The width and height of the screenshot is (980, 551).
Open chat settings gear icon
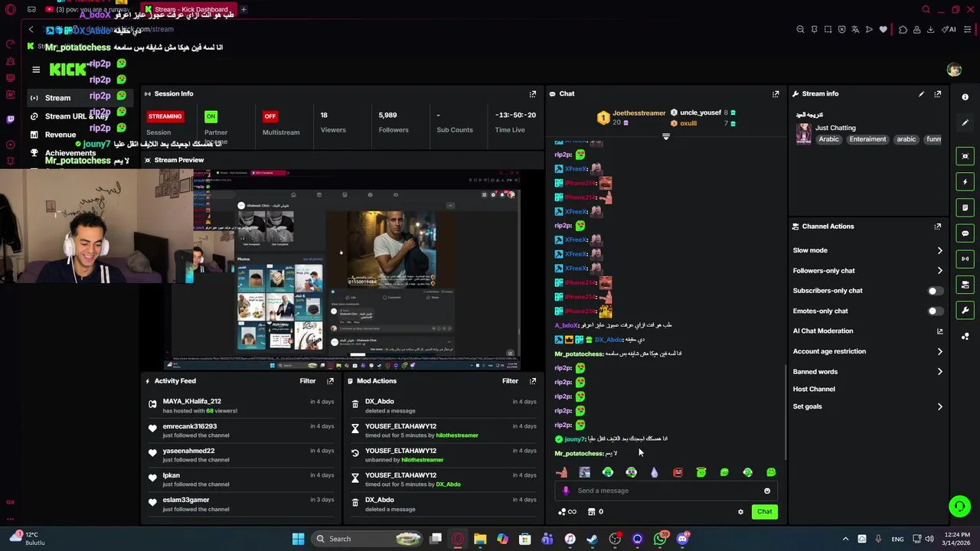(740, 512)
